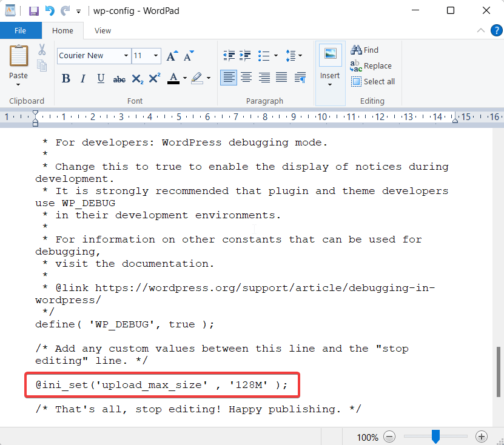Click the zoom slider handle

pyautogui.click(x=435, y=437)
